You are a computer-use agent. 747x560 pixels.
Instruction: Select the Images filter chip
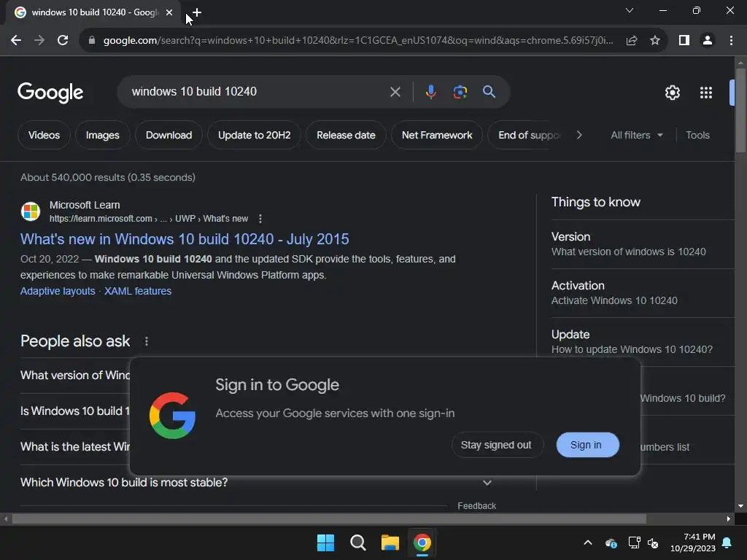102,135
